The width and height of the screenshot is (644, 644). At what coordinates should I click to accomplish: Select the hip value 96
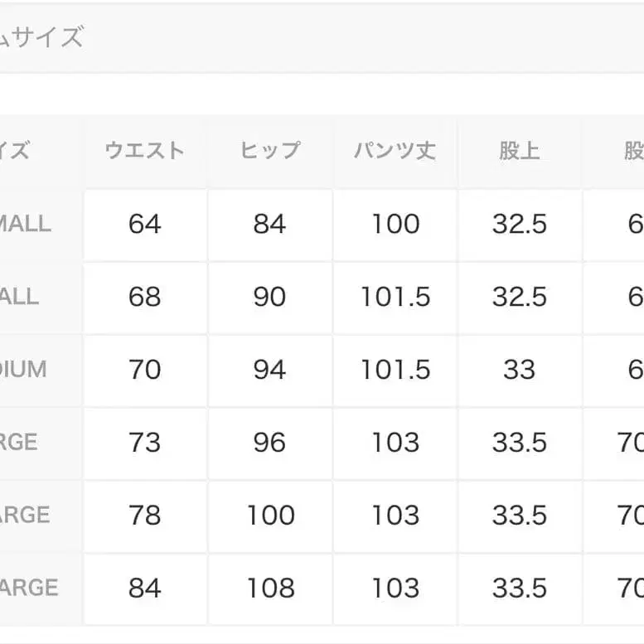coord(270,443)
